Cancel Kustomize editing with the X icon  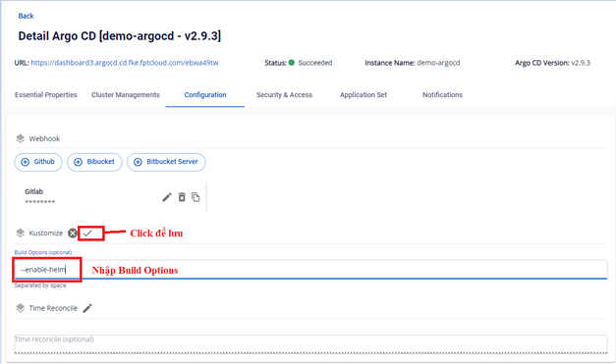73,234
